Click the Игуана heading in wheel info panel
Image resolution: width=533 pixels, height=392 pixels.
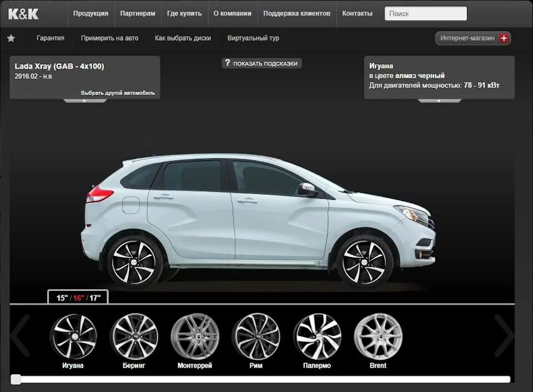pyautogui.click(x=381, y=66)
